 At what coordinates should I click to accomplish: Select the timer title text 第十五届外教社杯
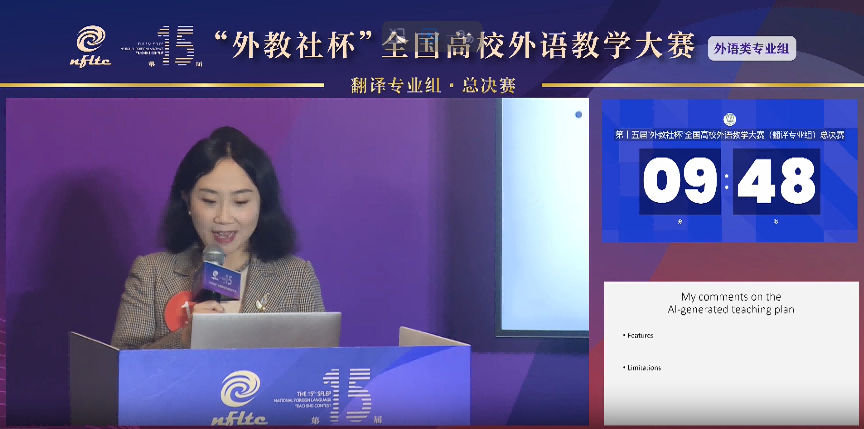649,135
